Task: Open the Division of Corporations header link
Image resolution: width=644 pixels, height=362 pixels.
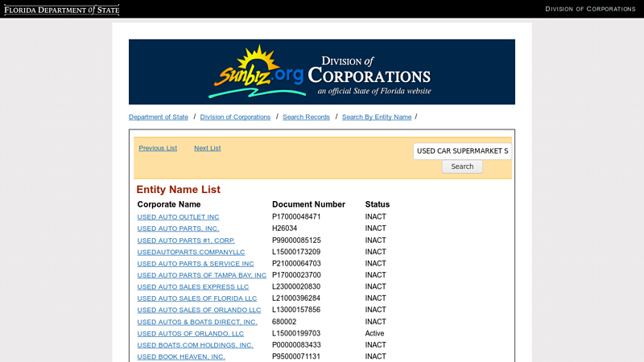Action: click(x=590, y=9)
